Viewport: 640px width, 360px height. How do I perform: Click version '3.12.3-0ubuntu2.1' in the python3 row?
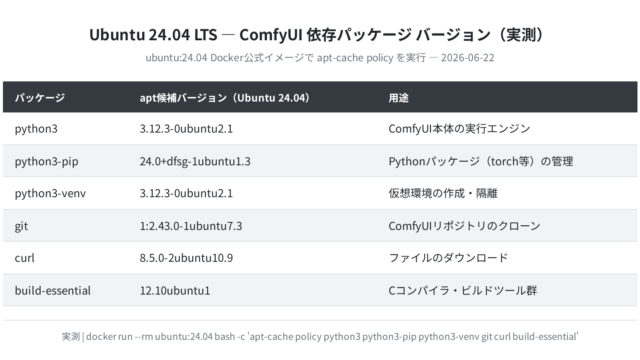(186, 129)
